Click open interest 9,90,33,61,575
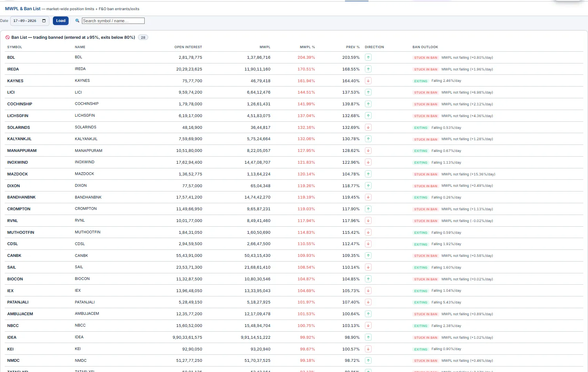 tap(187, 338)
